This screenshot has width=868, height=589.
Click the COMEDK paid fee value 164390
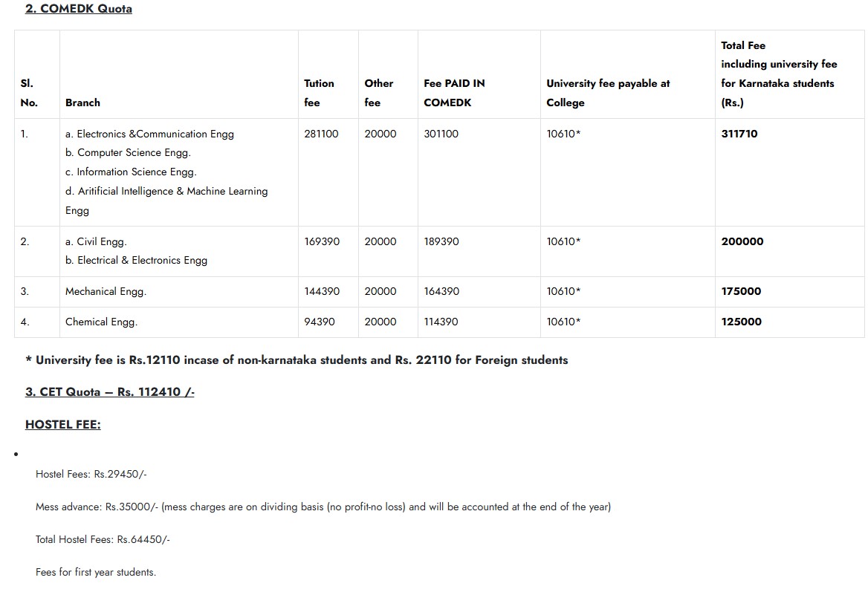click(x=441, y=291)
